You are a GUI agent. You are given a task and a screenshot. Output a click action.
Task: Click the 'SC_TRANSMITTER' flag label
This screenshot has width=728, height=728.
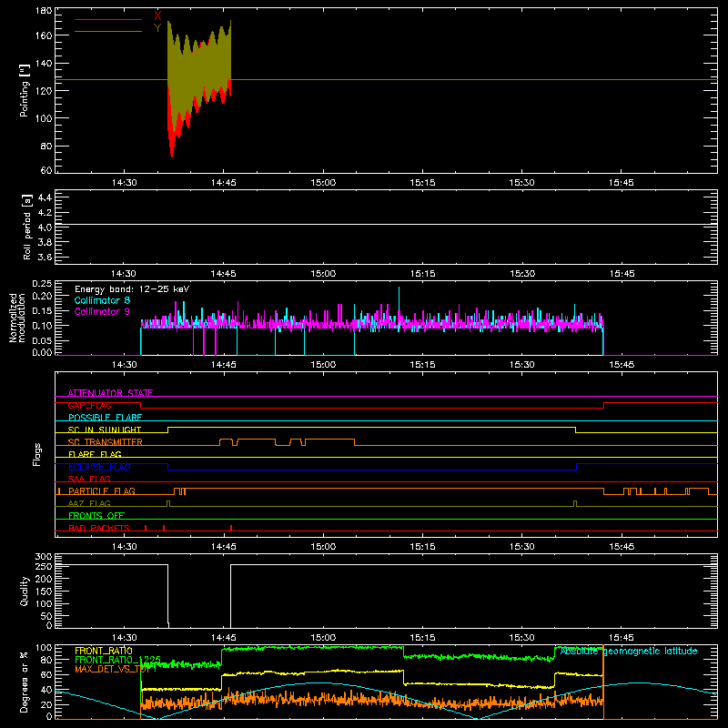coord(105,442)
